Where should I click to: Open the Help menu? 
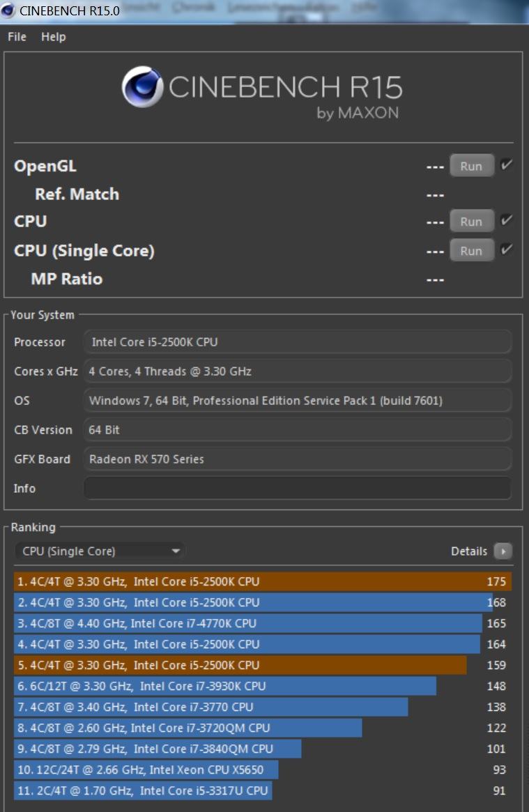(x=53, y=37)
